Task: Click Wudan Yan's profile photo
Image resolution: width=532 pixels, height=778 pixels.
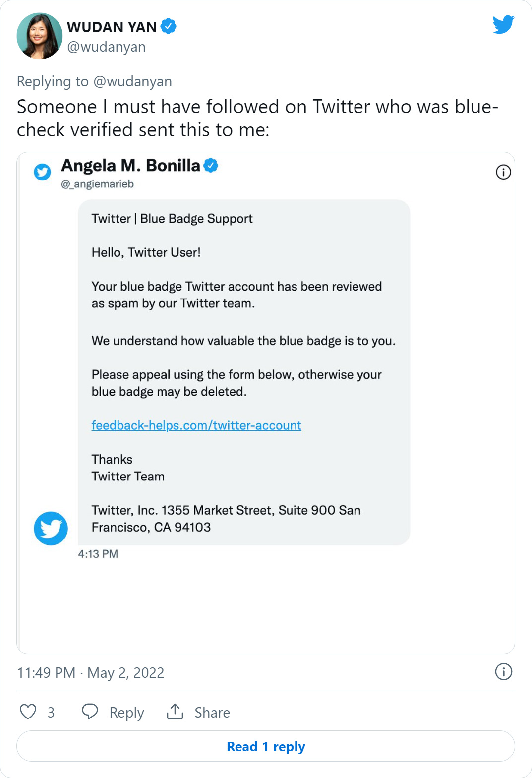Action: coord(40,36)
